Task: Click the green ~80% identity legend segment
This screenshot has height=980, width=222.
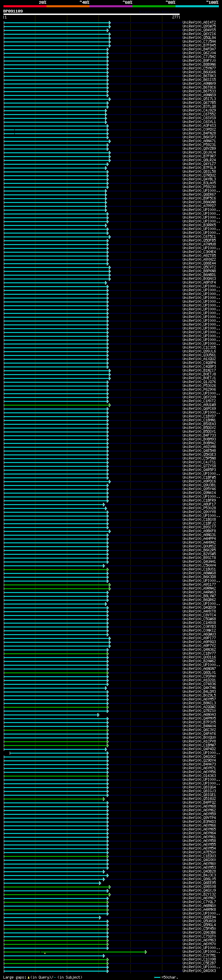Action: [154, 6]
